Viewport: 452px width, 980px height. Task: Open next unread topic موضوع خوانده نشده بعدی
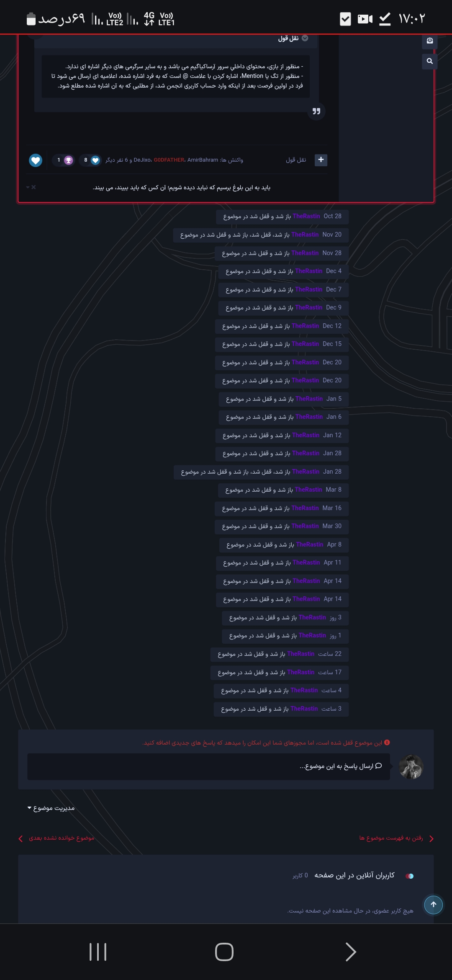point(62,838)
